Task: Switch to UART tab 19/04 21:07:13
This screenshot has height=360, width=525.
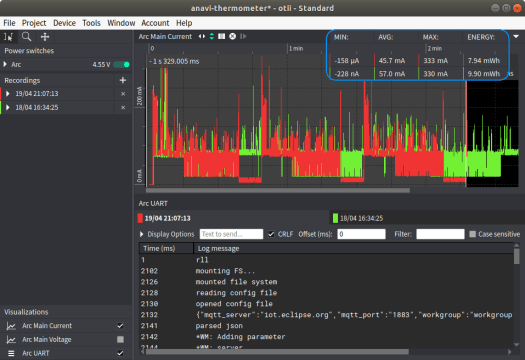Action: [x=233, y=218]
